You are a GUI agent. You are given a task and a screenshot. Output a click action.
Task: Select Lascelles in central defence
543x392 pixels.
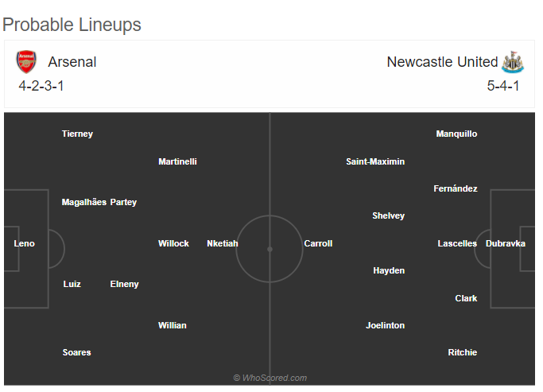(457, 243)
